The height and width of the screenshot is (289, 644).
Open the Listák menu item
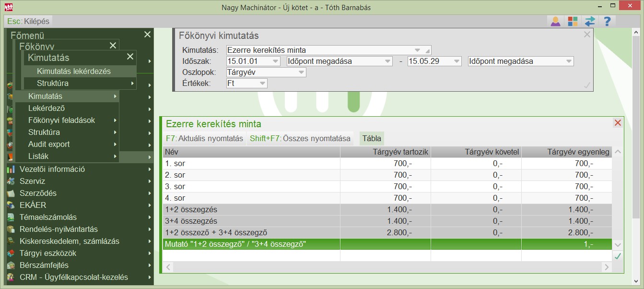click(67, 156)
